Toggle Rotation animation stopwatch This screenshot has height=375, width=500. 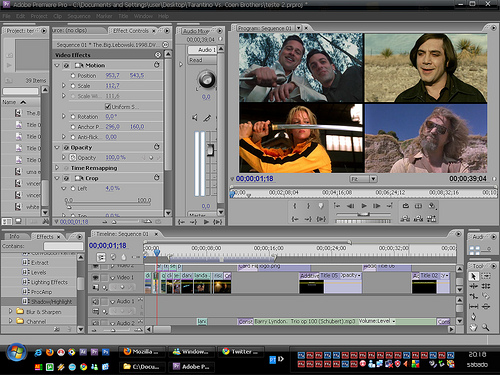point(73,117)
